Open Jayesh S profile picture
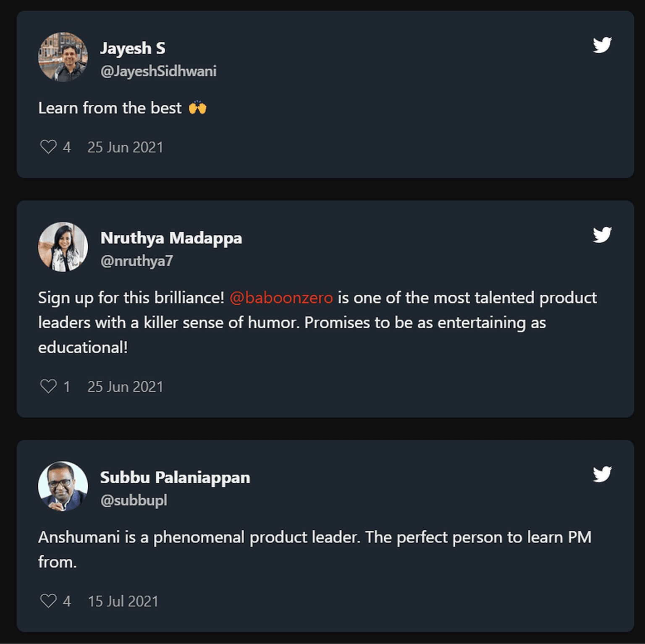 [x=63, y=57]
